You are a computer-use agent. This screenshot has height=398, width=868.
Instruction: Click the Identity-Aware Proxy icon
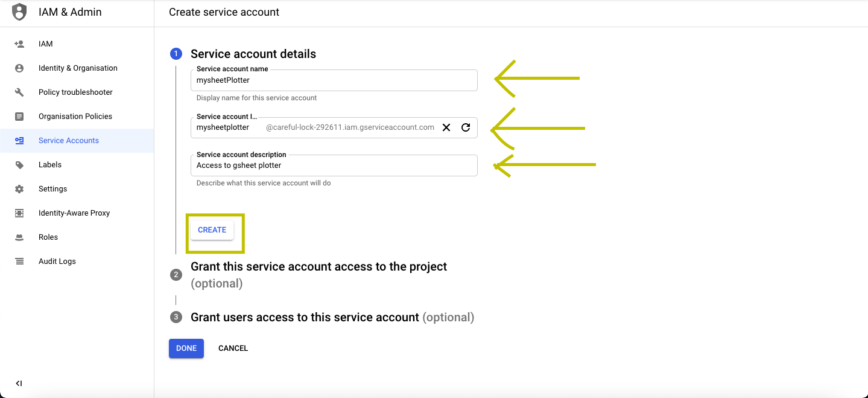19,213
